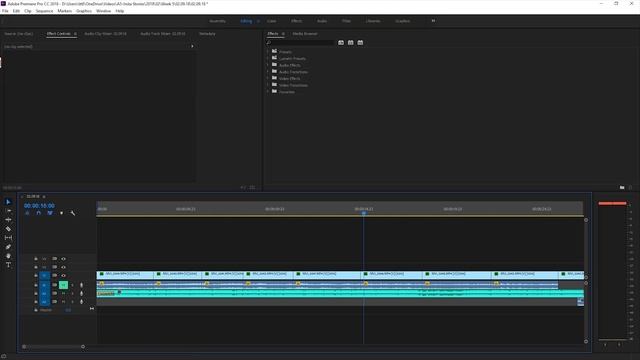Select the Pen tool
The width and height of the screenshot is (640, 360).
coord(8,247)
